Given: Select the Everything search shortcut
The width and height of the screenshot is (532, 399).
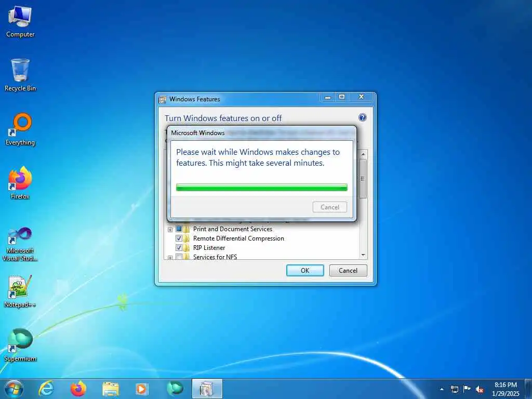Looking at the screenshot, I should click(x=20, y=129).
